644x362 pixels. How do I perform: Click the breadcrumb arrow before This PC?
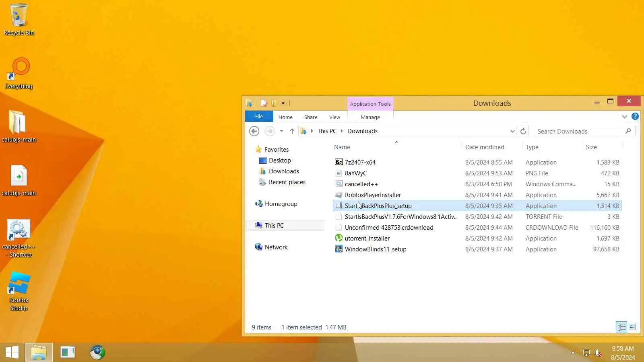coord(312,131)
